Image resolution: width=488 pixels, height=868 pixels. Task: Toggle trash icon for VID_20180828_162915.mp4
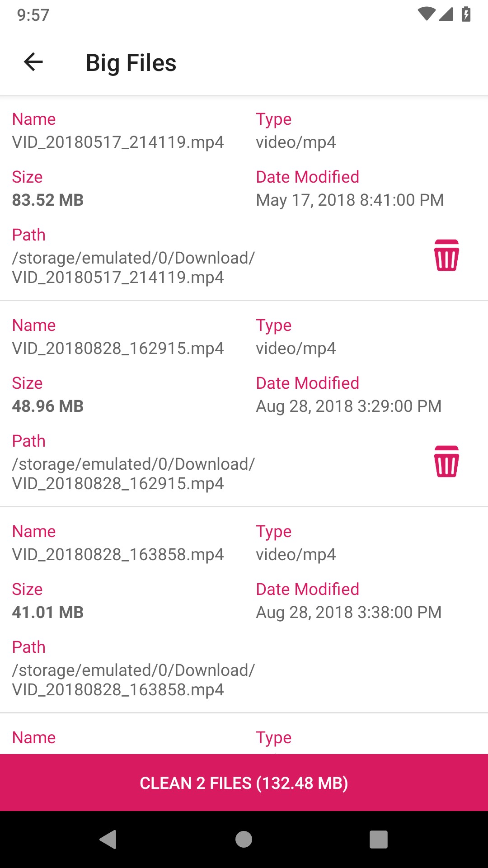tap(446, 462)
